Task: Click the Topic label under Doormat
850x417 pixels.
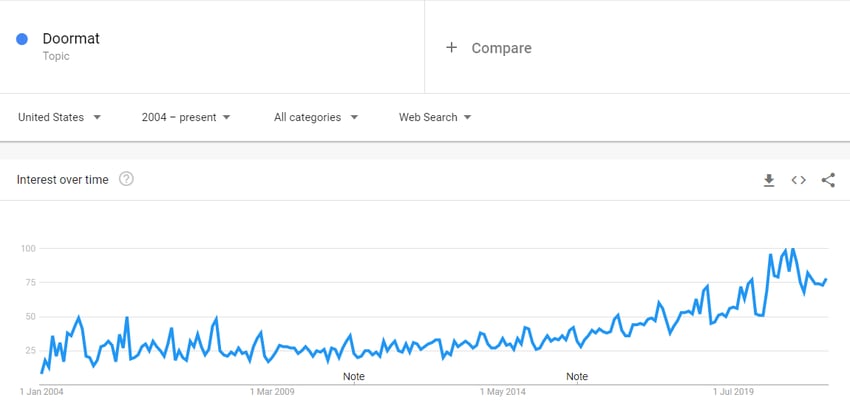Action: tap(56, 56)
